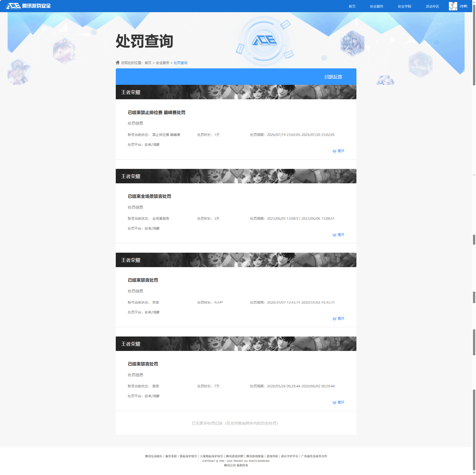Expand the 7天 禁言 punishment details
This screenshot has width=476, height=475.
[x=338, y=402]
